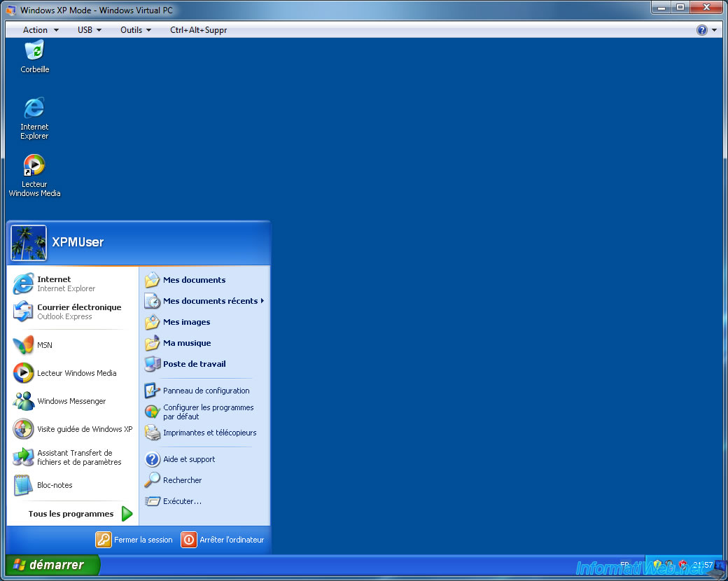Click Arrêter l'ordinateur button
This screenshot has width=728, height=581.
pos(223,540)
